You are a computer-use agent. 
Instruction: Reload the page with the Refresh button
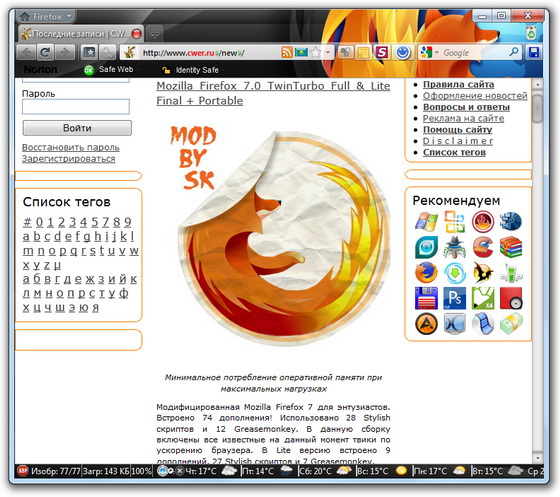45,53
